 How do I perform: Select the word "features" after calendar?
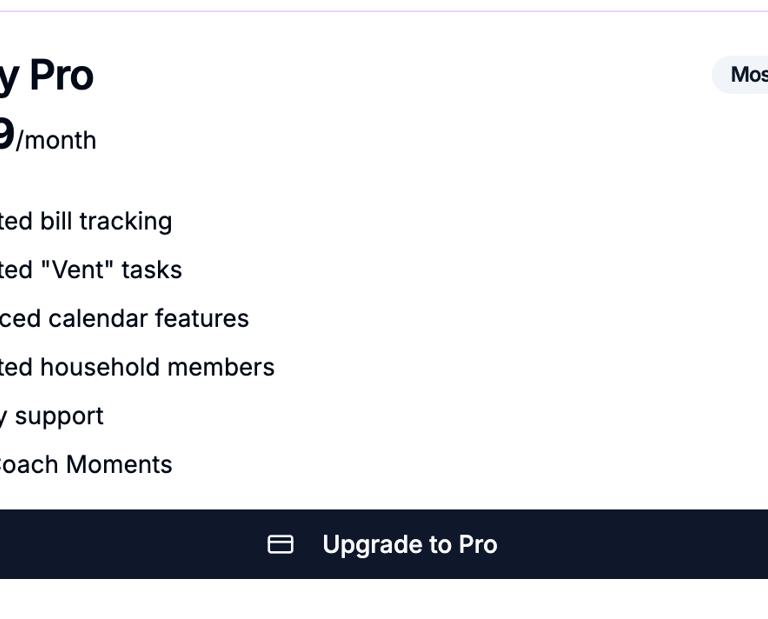click(x=208, y=319)
